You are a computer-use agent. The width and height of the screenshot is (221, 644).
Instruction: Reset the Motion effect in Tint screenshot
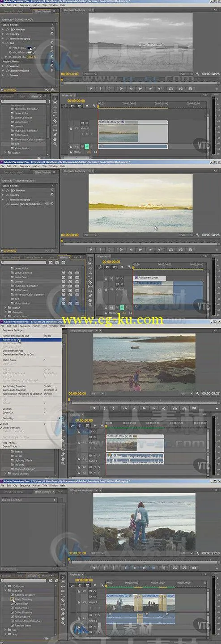point(52,30)
